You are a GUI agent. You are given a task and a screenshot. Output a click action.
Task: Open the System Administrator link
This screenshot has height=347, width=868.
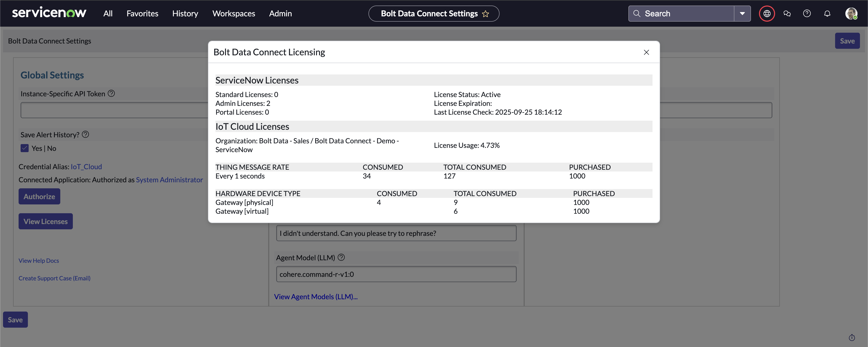170,180
